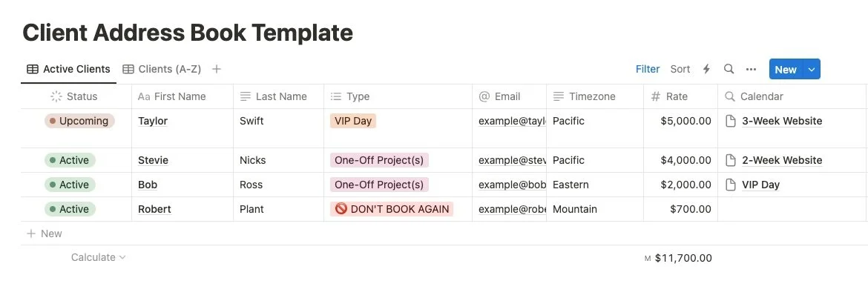Open the three-dot view options menu
The image size is (868, 298).
[x=751, y=69]
